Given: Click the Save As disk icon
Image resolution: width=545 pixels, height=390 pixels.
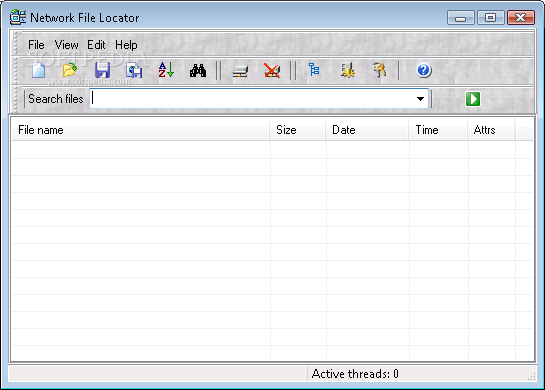Looking at the screenshot, I should 134,70.
